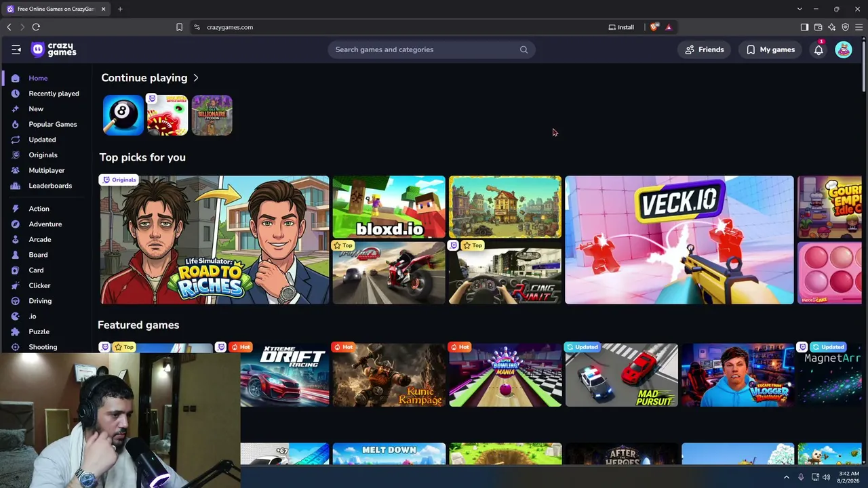Expand the Continue playing section arrow
This screenshot has width=868, height=488.
click(196, 78)
